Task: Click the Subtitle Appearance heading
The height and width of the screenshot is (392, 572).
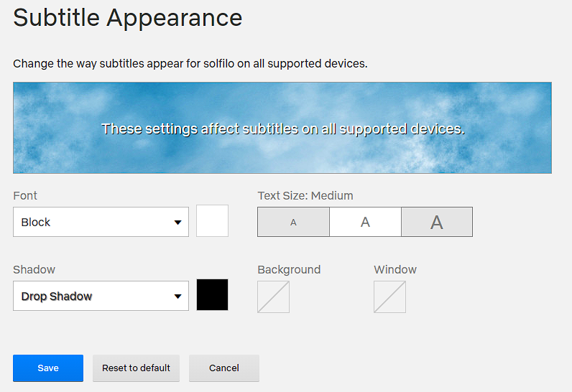Action: pos(128,18)
